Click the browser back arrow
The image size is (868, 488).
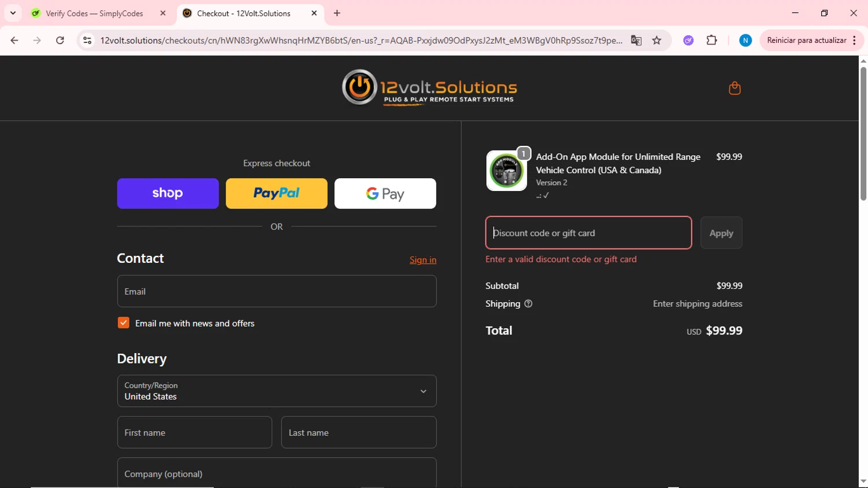pos(14,41)
